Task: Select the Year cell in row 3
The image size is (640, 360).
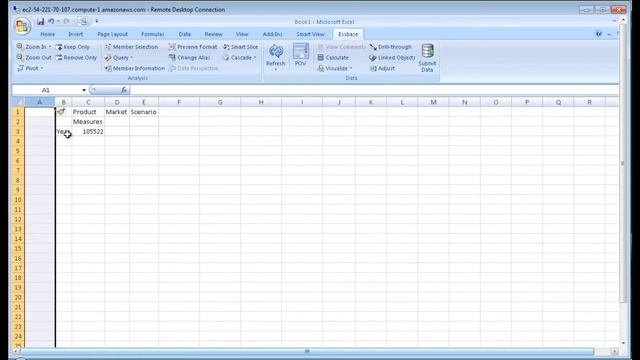Action: (64, 131)
